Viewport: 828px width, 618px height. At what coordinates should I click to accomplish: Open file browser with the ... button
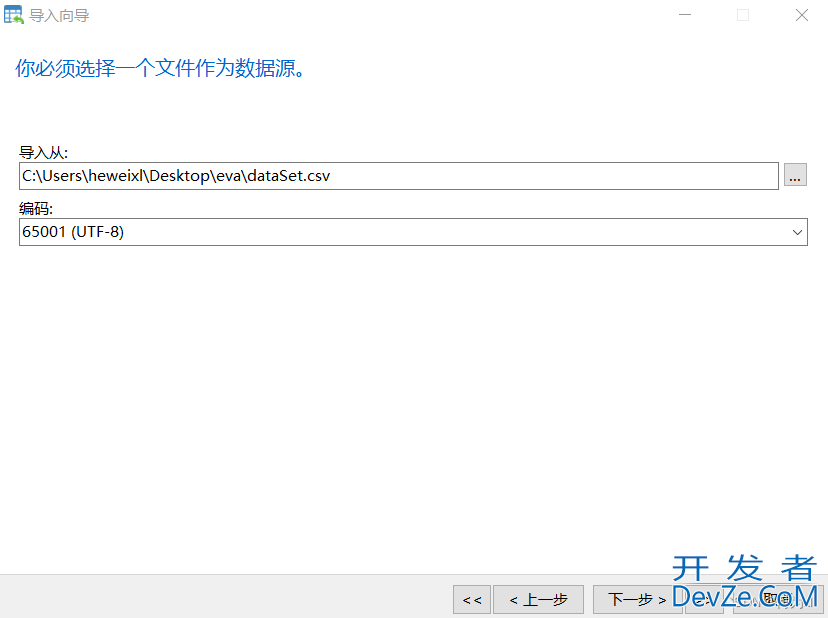tap(795, 175)
